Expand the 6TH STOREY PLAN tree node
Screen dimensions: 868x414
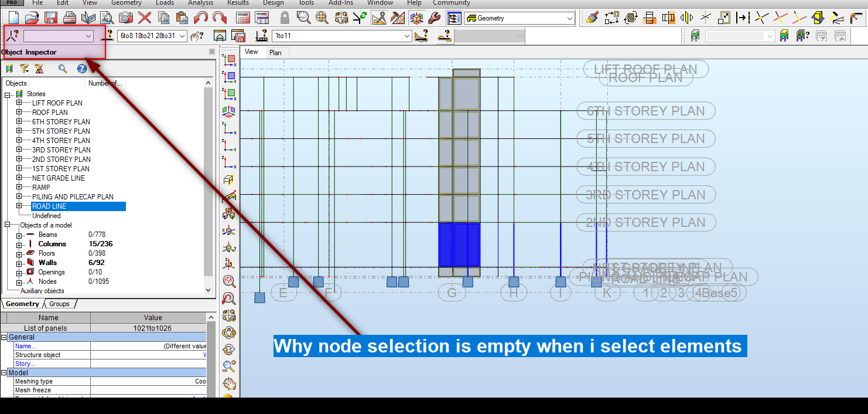[20, 121]
